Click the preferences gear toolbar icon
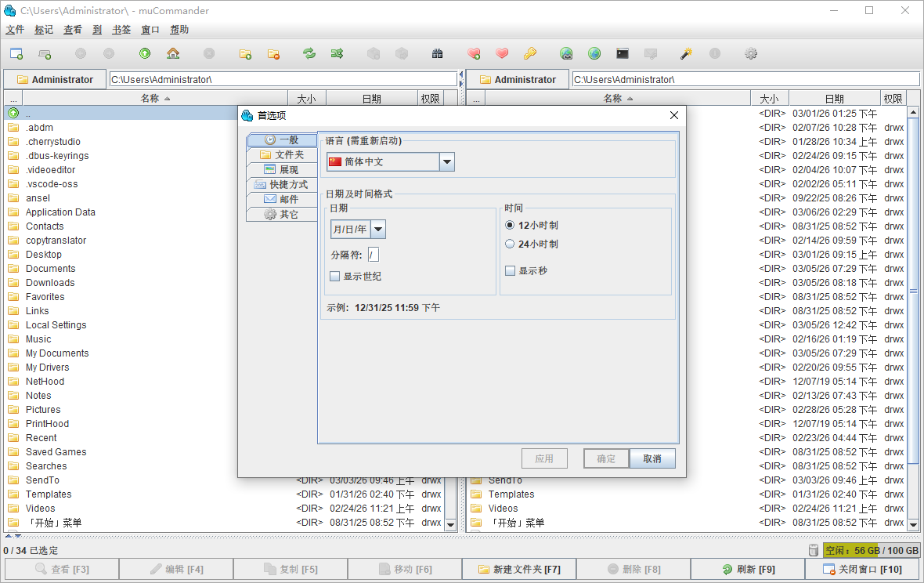 [x=750, y=53]
